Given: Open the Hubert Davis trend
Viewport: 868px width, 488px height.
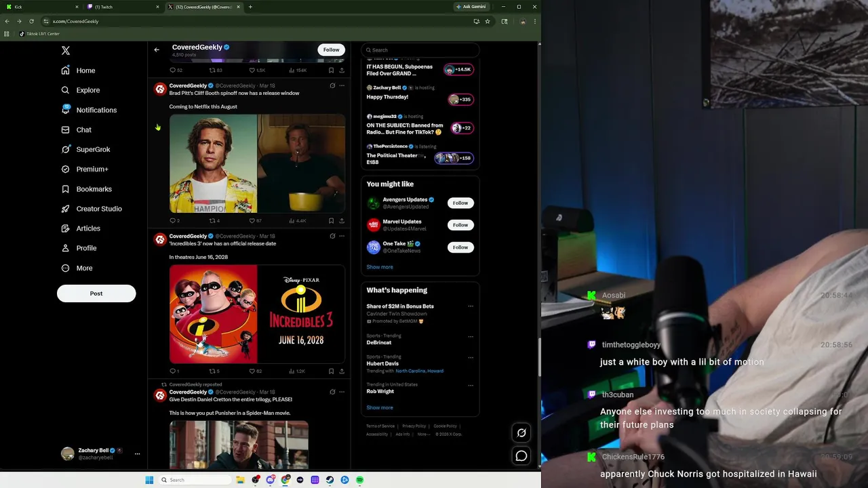Looking at the screenshot, I should [x=382, y=364].
